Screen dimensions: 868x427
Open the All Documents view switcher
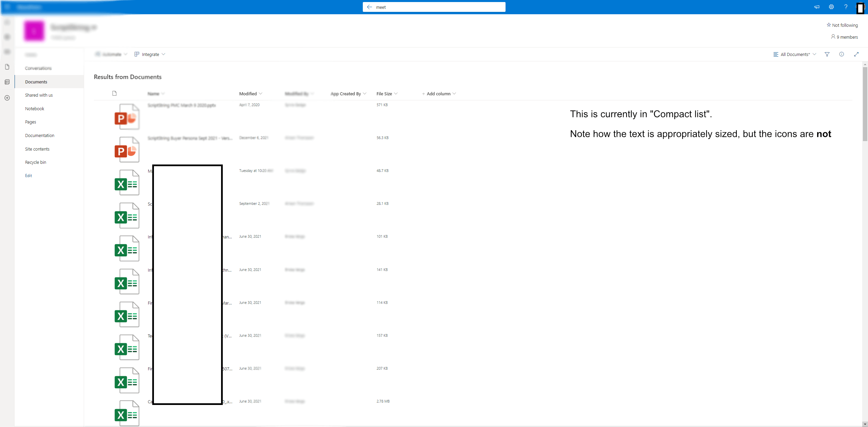794,54
